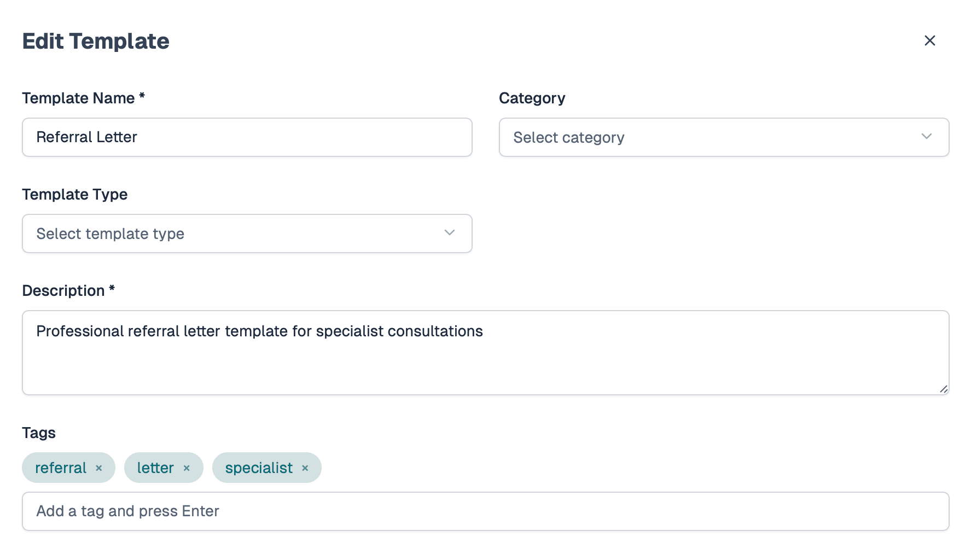The image size is (971, 560).
Task: Select the referral tag chip
Action: 60,468
